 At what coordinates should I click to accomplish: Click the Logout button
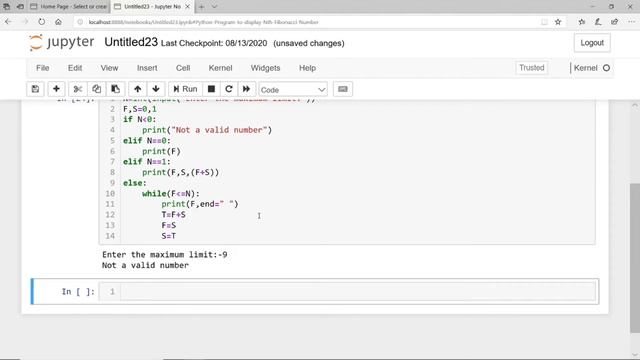click(592, 43)
